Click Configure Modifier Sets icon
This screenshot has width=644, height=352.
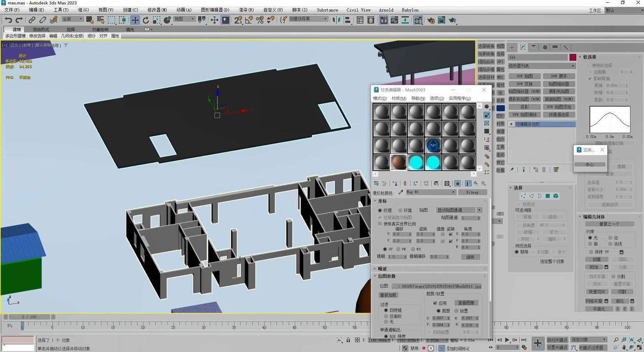[556, 170]
